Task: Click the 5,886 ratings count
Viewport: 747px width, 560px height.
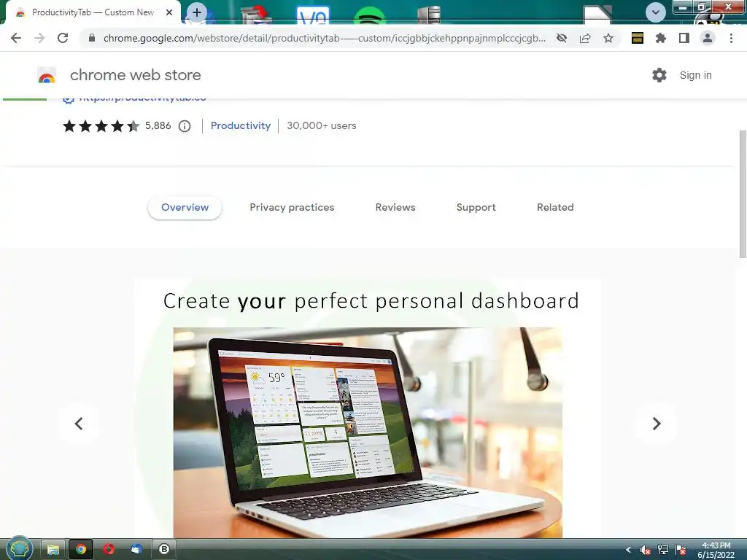Action: (x=158, y=125)
